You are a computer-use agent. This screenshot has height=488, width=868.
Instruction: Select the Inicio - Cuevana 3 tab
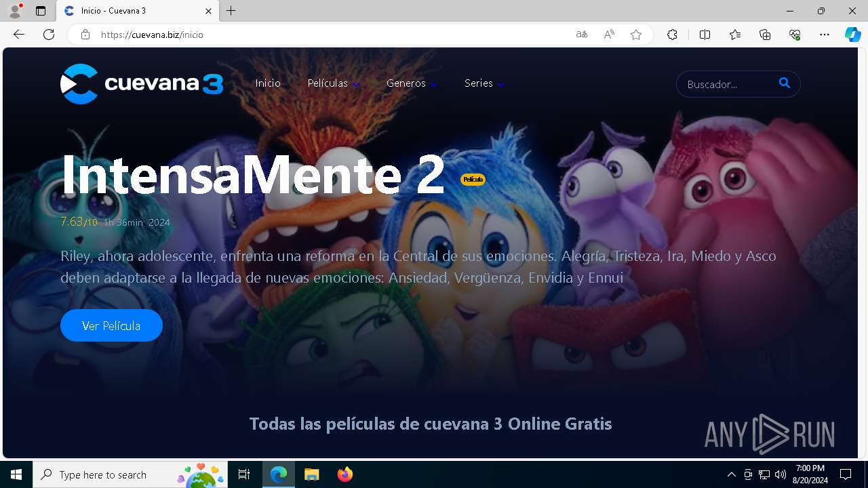click(138, 11)
